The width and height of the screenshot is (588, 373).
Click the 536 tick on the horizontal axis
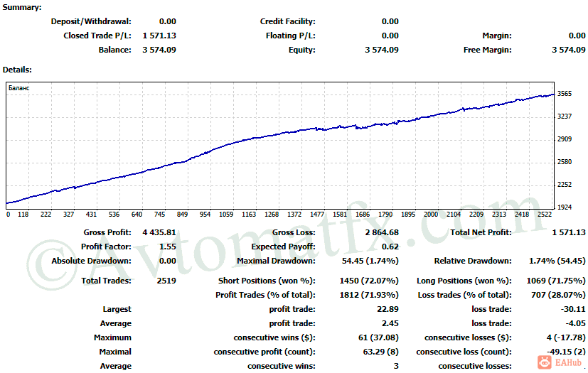114,215
